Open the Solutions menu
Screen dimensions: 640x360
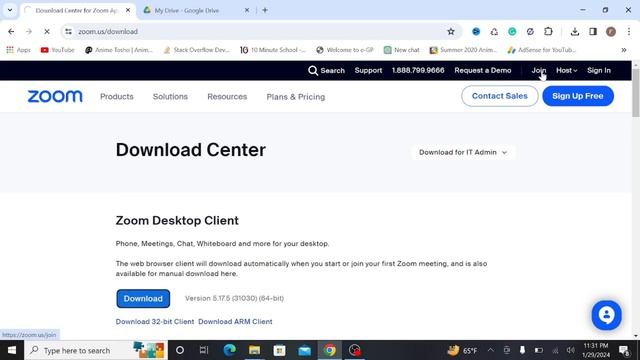coord(170,97)
